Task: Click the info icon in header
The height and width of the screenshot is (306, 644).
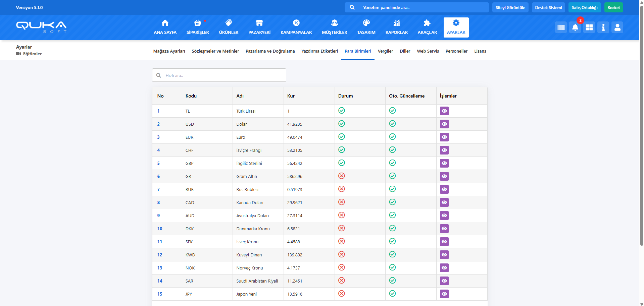Action: coord(603,27)
